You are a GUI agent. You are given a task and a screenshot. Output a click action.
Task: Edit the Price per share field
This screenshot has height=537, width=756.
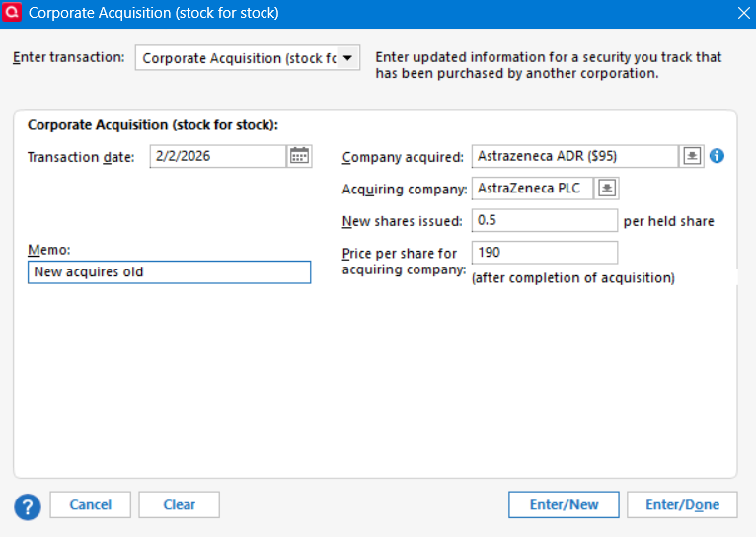pyautogui.click(x=545, y=253)
